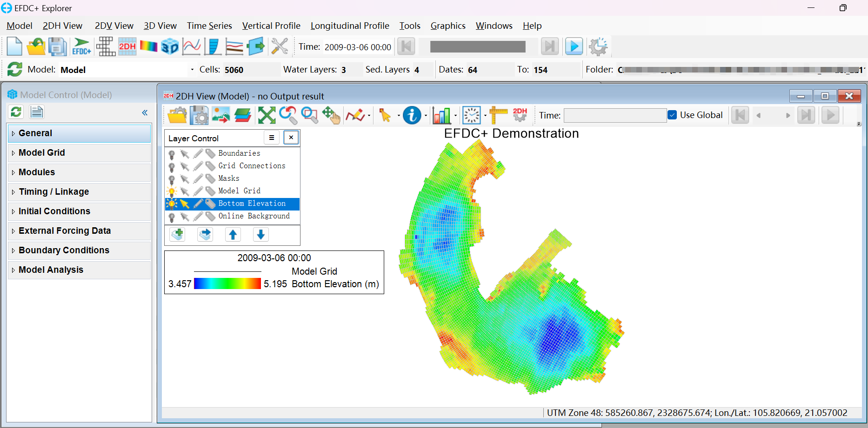Open the Time Series menu
Screen dimensions: 868x428
[x=209, y=26]
